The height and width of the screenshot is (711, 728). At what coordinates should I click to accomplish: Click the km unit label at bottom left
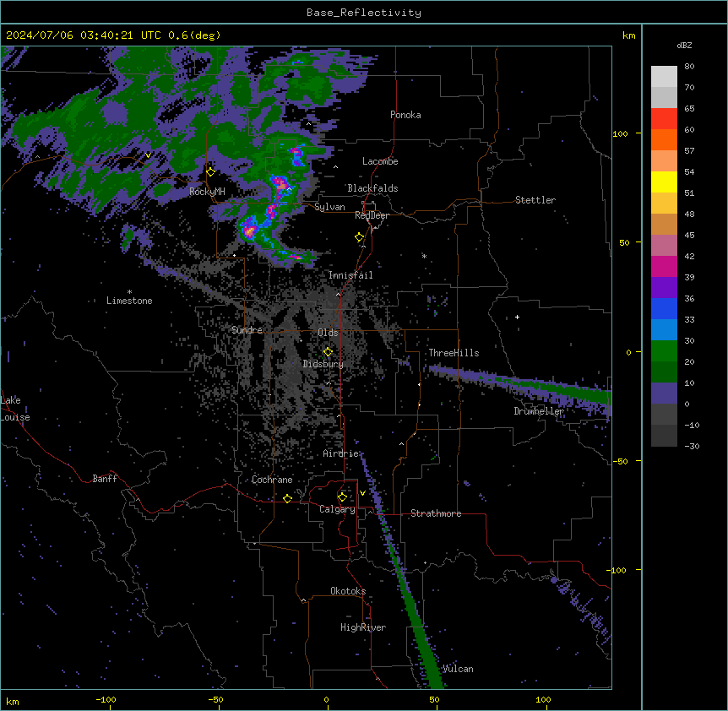[13, 701]
